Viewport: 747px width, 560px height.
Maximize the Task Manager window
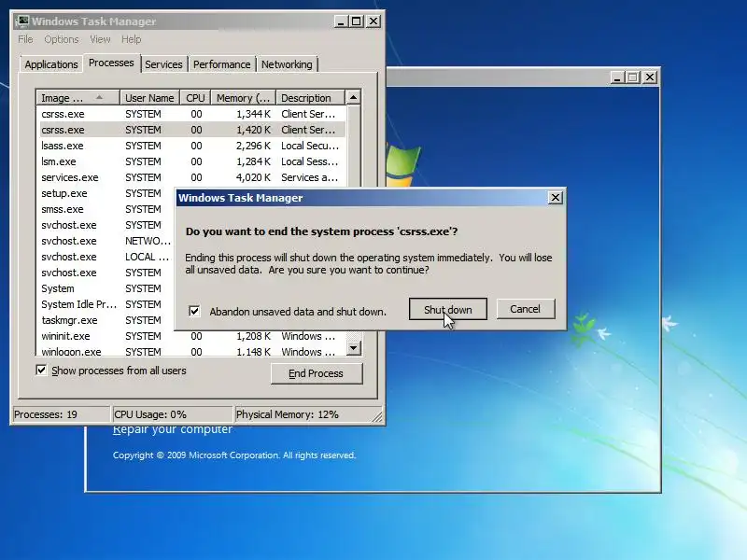[357, 21]
